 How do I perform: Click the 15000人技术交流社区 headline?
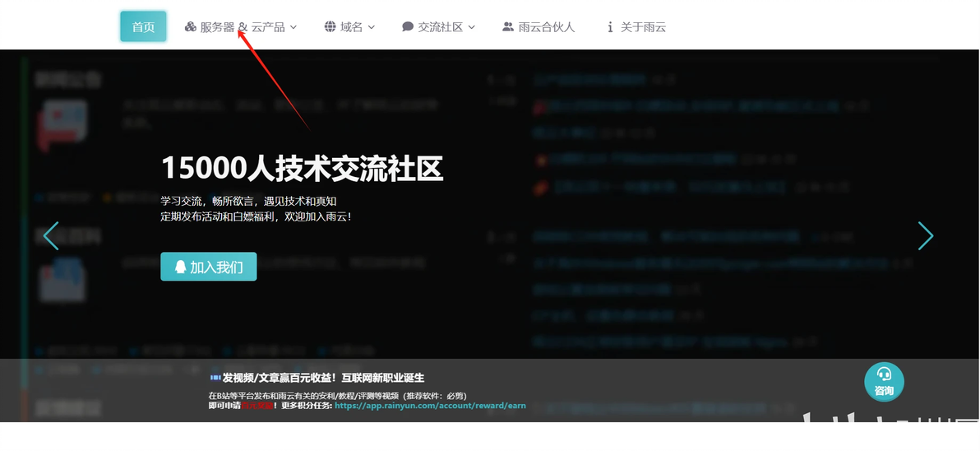302,168
